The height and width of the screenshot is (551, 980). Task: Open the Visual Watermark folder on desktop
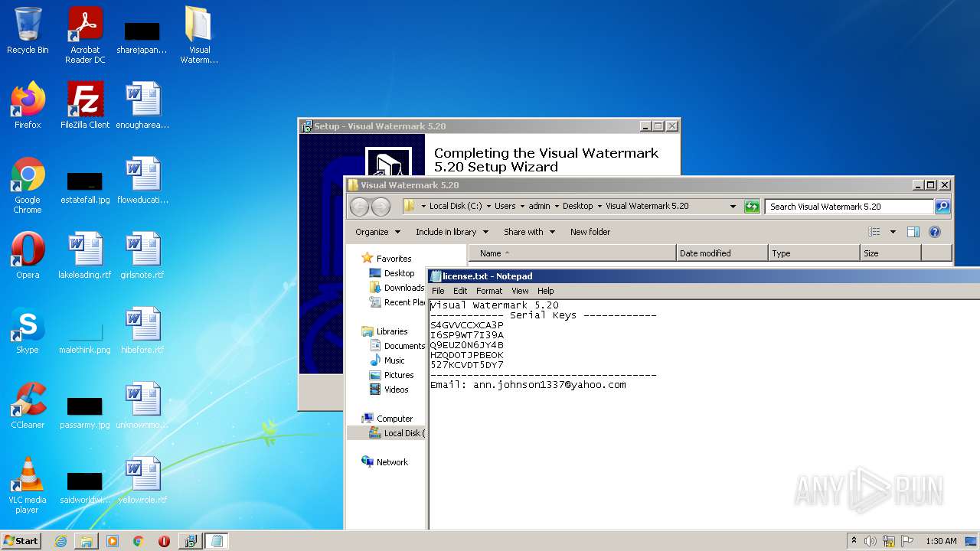[x=199, y=35]
